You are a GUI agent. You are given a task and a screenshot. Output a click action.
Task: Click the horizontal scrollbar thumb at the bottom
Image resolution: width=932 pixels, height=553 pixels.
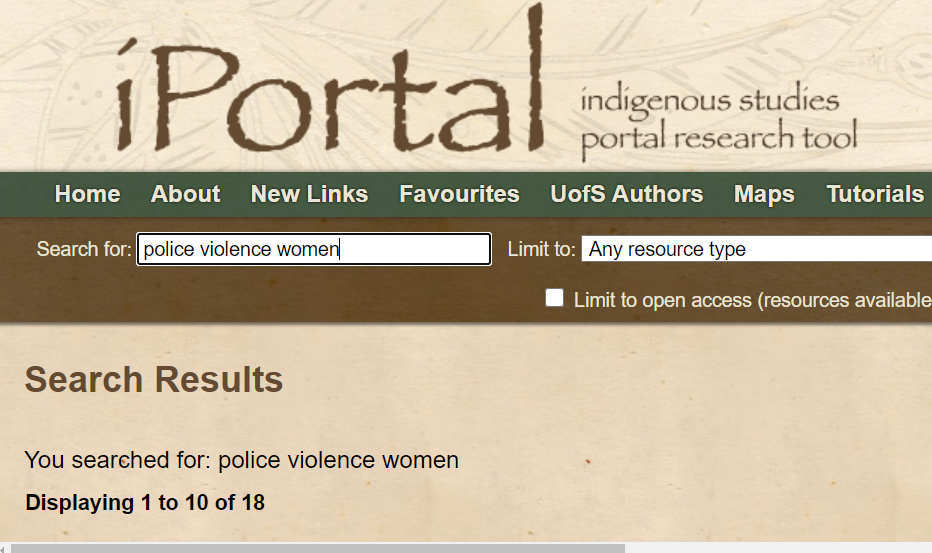click(x=318, y=548)
